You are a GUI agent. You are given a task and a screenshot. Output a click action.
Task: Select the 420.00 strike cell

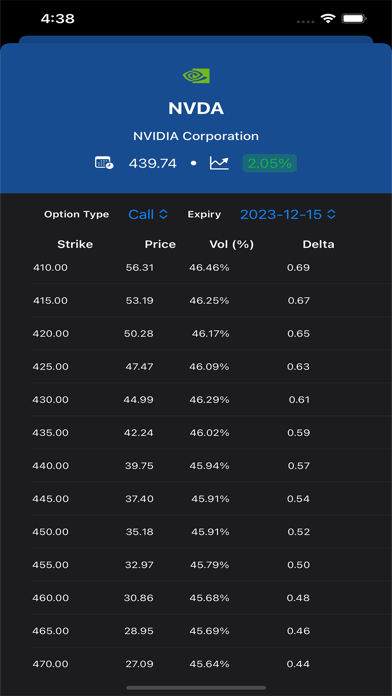click(51, 333)
